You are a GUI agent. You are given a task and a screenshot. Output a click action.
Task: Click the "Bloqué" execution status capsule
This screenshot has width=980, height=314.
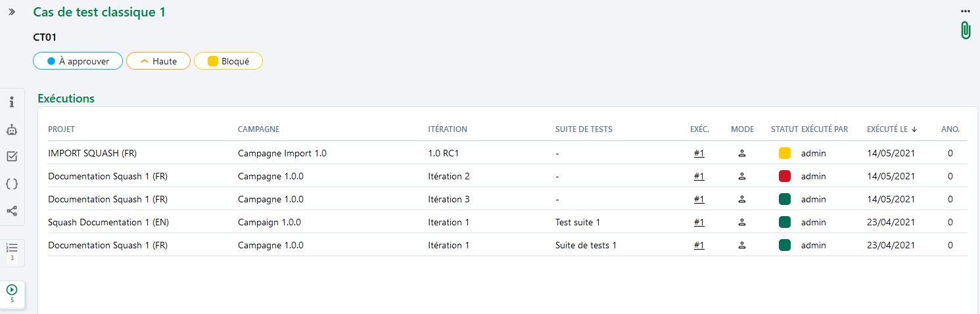pyautogui.click(x=228, y=61)
